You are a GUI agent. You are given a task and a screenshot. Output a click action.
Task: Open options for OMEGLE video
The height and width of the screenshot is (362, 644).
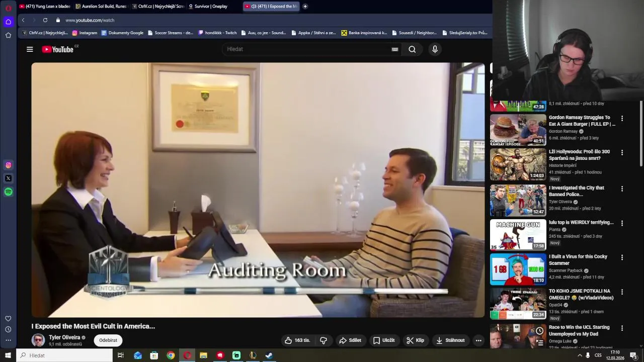click(622, 292)
